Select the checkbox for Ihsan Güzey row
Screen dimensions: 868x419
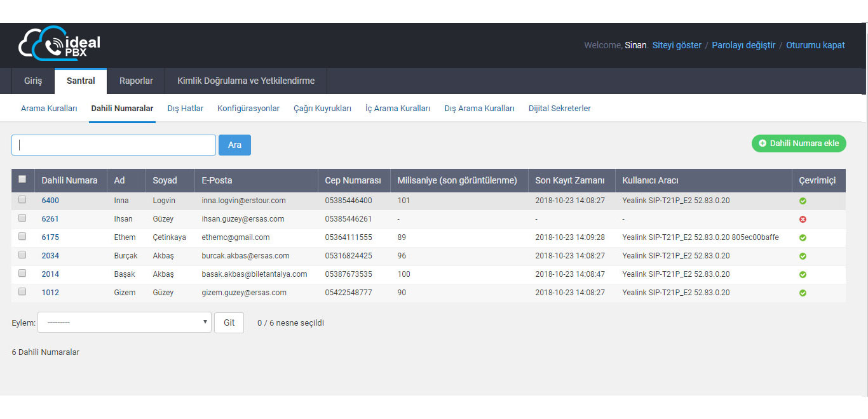[22, 218]
